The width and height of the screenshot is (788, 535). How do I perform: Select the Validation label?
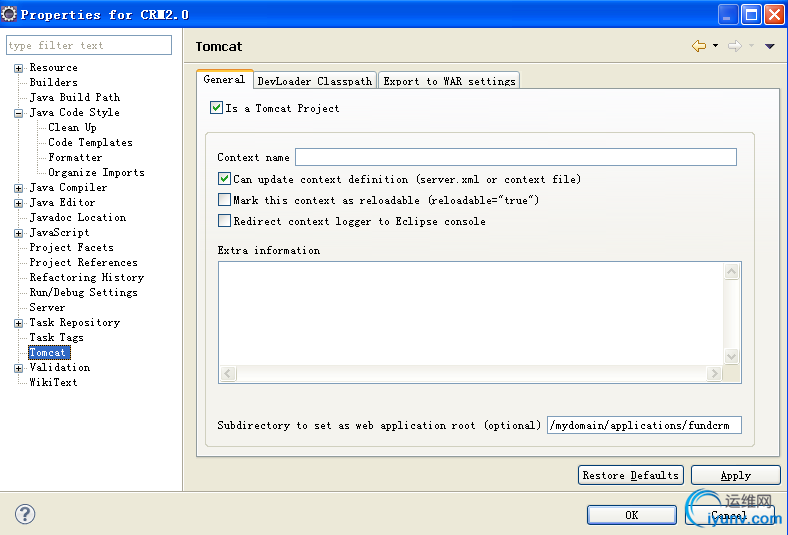coord(59,368)
